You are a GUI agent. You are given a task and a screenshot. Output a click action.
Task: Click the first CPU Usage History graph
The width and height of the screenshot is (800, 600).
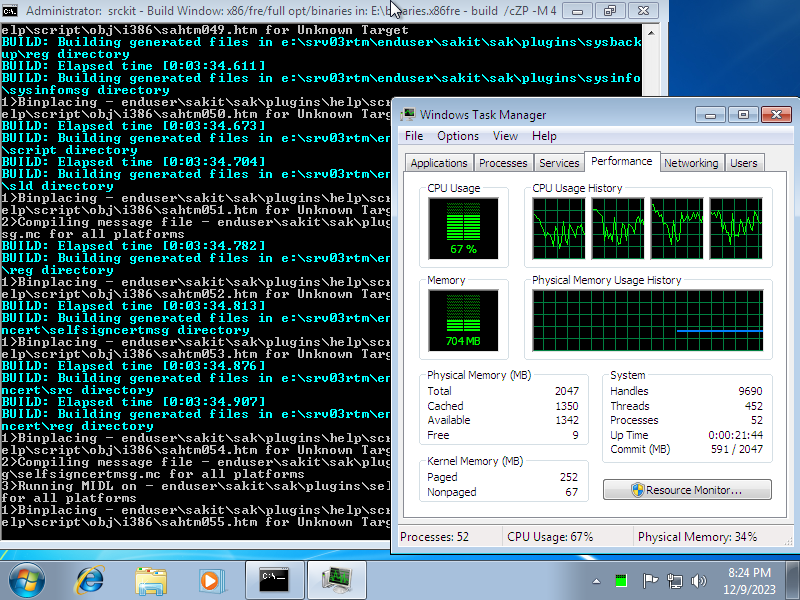pos(559,228)
